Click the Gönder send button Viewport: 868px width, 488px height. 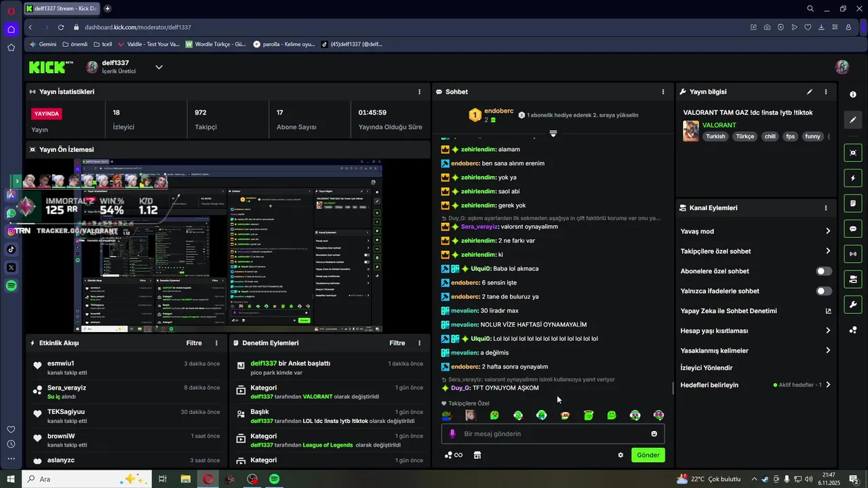click(x=648, y=455)
